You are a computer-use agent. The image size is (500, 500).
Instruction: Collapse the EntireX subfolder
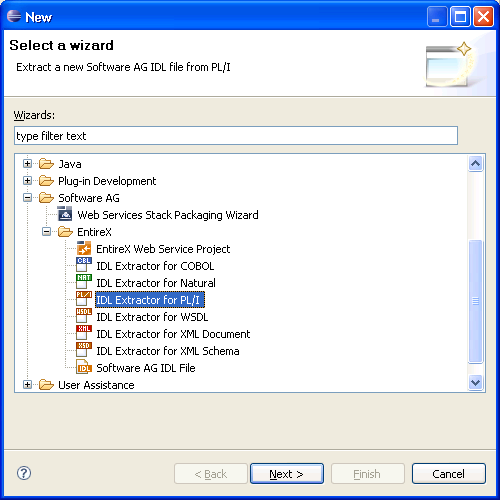click(x=47, y=232)
